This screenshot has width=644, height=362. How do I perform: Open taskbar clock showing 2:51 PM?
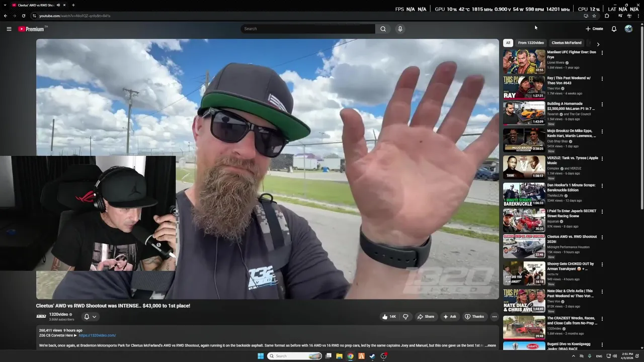[627, 356]
